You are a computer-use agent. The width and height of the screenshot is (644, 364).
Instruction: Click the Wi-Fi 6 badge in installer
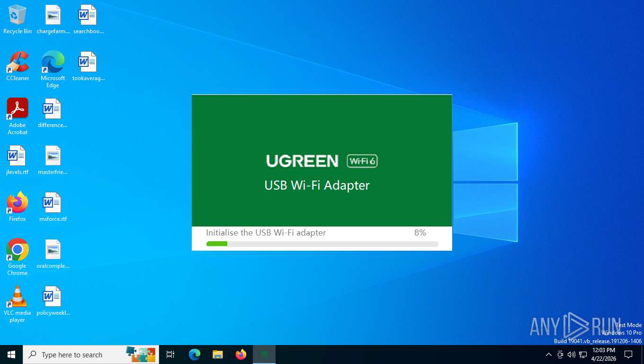(x=362, y=161)
